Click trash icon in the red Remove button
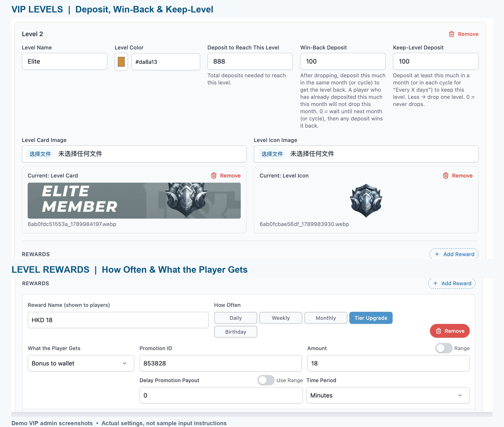This screenshot has width=504, height=427. point(439,331)
